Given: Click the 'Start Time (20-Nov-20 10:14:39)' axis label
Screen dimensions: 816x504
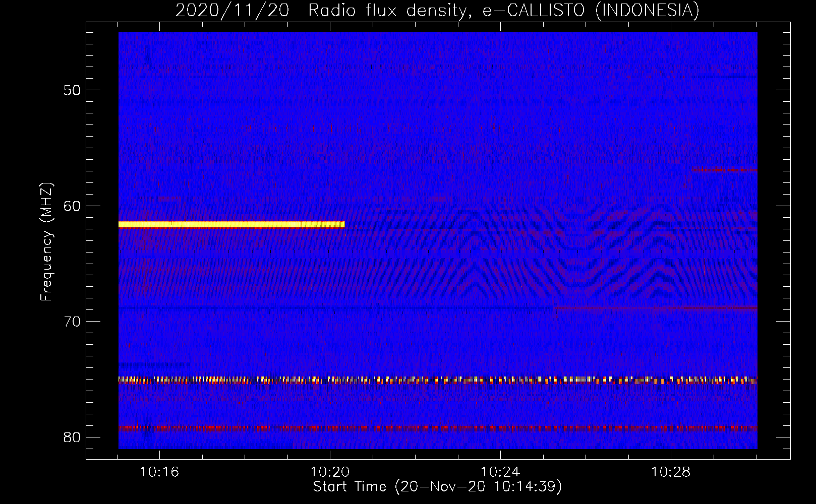Looking at the screenshot, I should 437,487.
